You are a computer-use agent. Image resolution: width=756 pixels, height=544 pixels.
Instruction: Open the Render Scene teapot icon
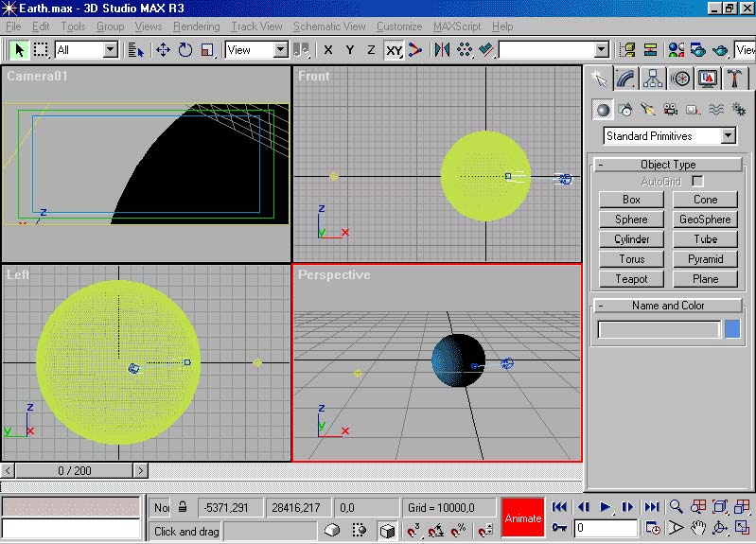[698, 50]
